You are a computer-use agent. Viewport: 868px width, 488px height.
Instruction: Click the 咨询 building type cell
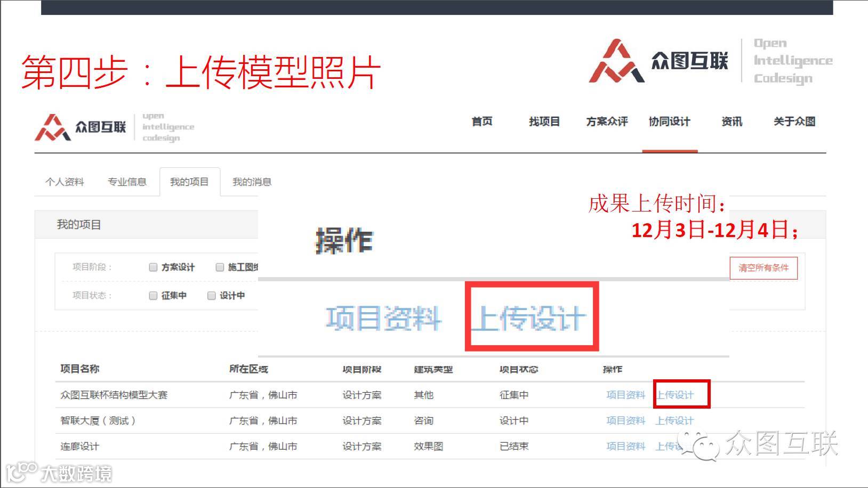coord(424,421)
